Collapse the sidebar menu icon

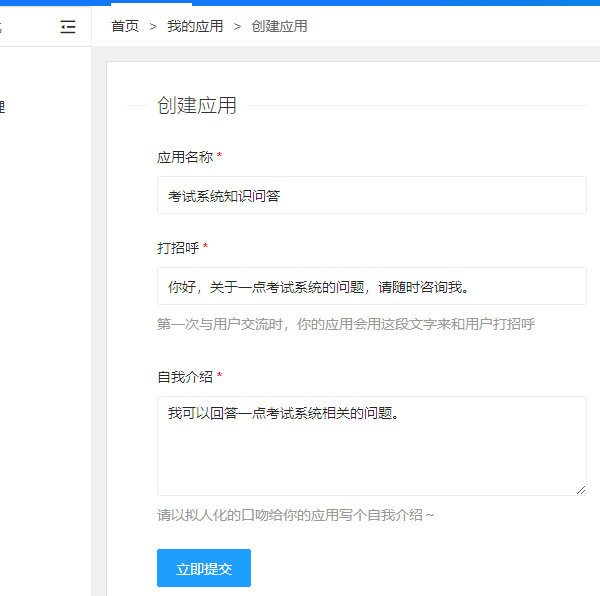[68, 27]
